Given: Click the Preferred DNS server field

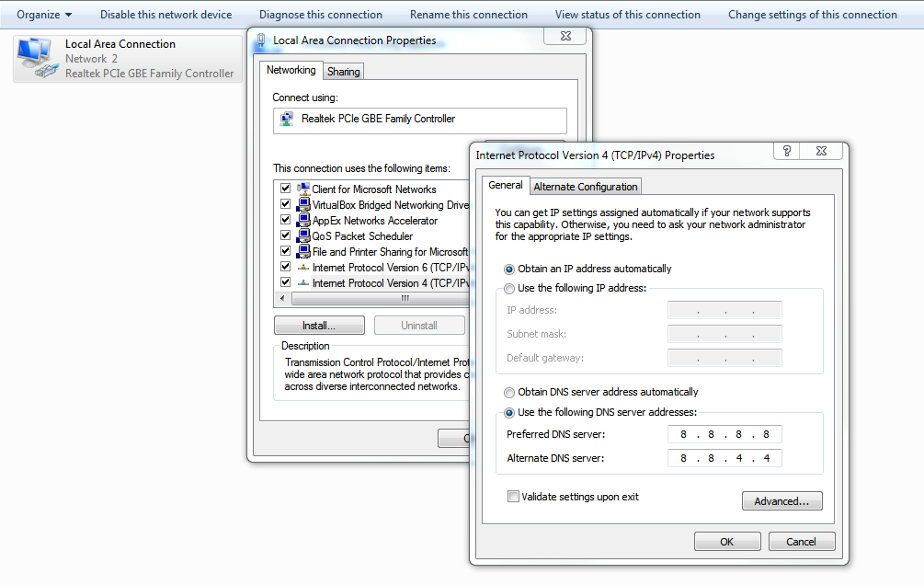Looking at the screenshot, I should pyautogui.click(x=724, y=434).
